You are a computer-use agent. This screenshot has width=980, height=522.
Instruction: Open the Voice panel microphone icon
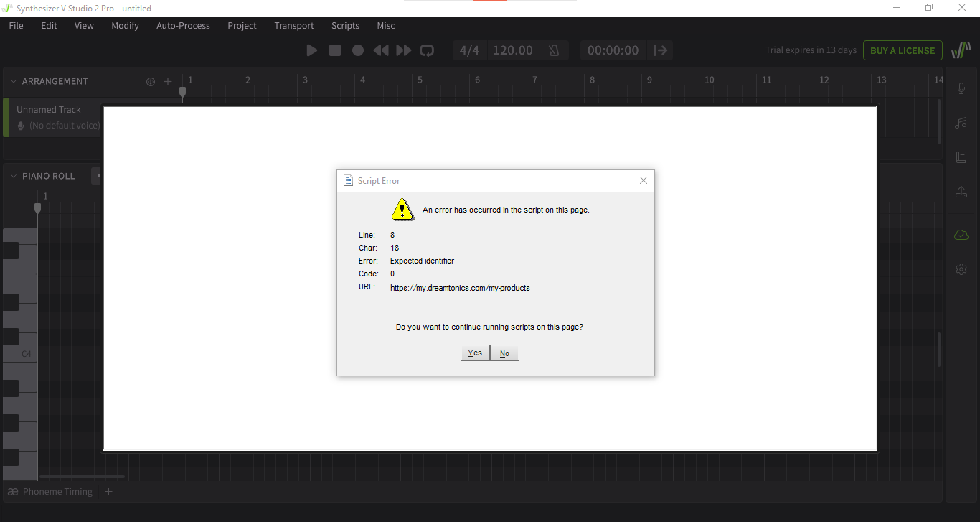pyautogui.click(x=961, y=88)
